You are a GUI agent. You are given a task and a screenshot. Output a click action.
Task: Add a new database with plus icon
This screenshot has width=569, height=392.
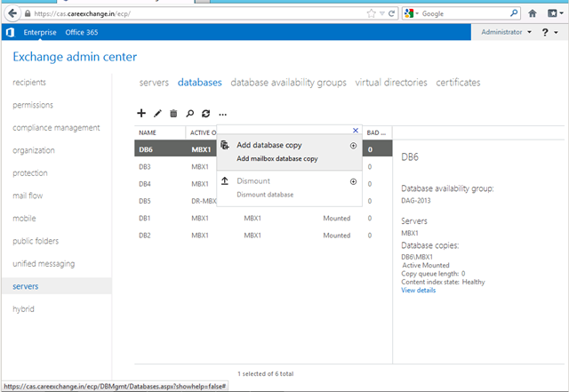[141, 113]
